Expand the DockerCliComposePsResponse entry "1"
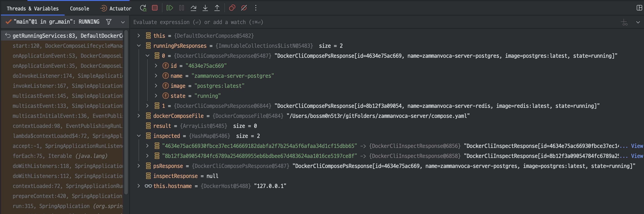This screenshot has width=644, height=214. click(147, 106)
